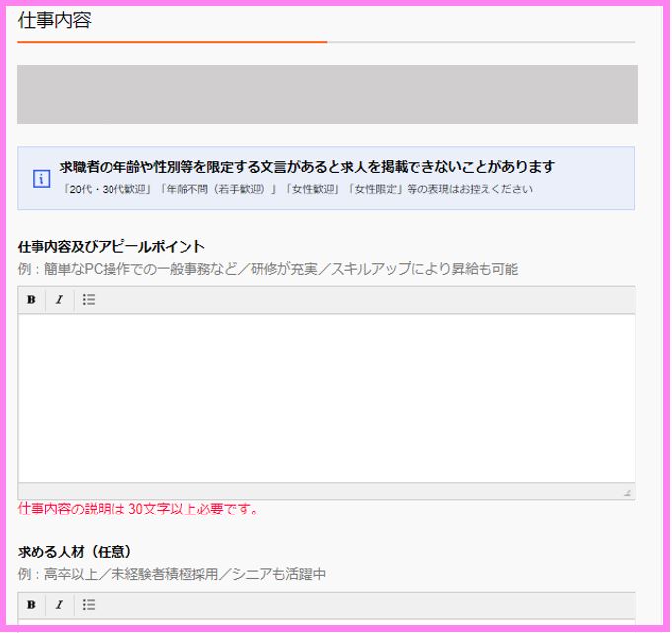Insert bullet list in 求める人材 editor
The height and width of the screenshot is (633, 672).
click(89, 604)
